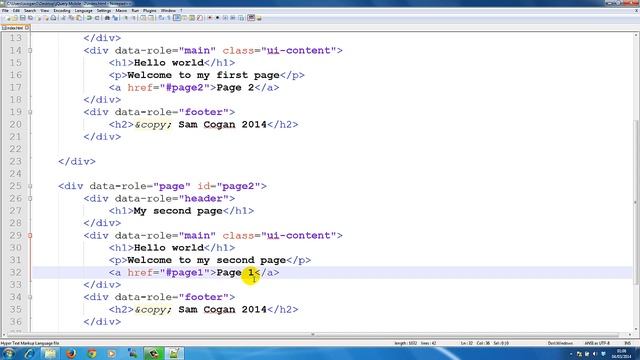Click the Zoom Out toolbar icon
640x360 pixels.
[x=133, y=18]
